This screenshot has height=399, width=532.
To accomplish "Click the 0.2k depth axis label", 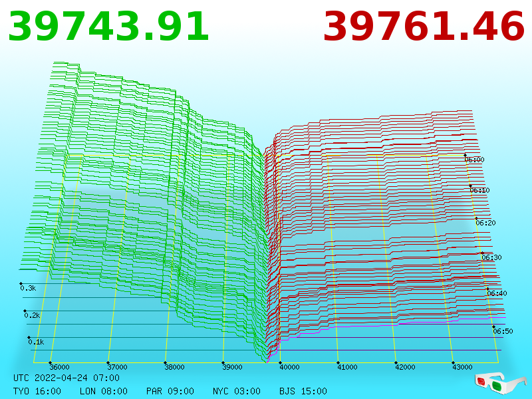I will (32, 315).
